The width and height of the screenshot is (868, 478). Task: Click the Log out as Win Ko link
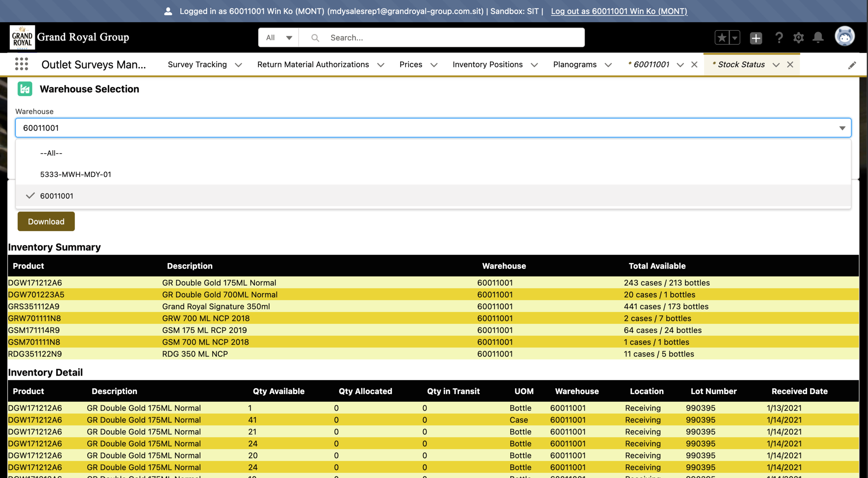point(619,11)
